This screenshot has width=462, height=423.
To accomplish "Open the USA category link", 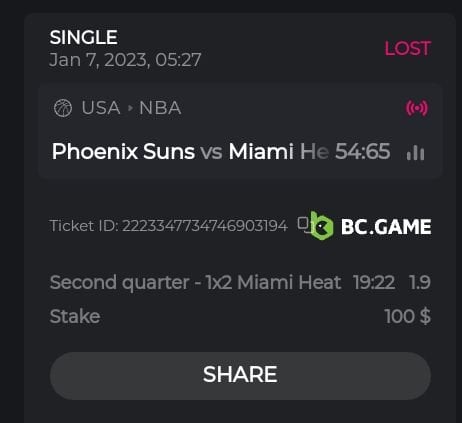I will click(x=101, y=108).
